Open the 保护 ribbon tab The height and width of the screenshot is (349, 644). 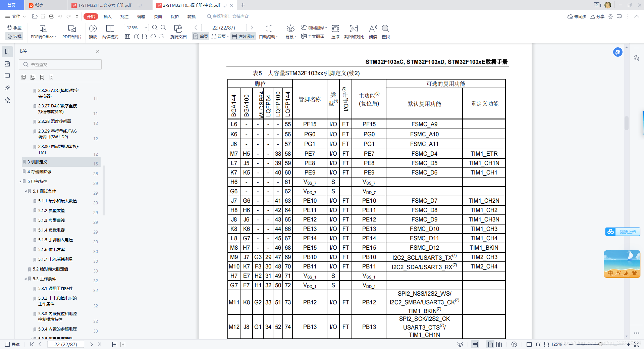pyautogui.click(x=175, y=16)
